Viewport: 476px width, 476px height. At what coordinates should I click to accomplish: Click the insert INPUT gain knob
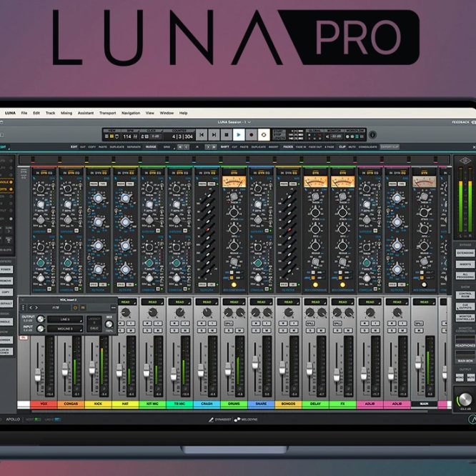coord(40,329)
